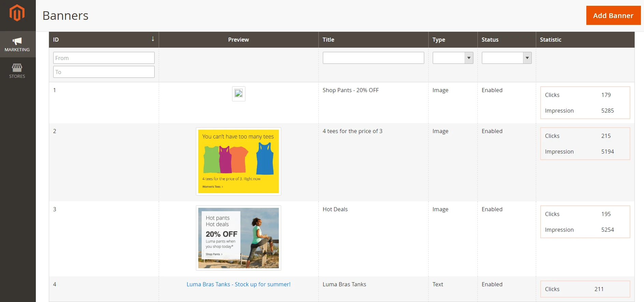Click Type 'Text' in Luma Bras Tanks row
The image size is (644, 302).
[438, 284]
